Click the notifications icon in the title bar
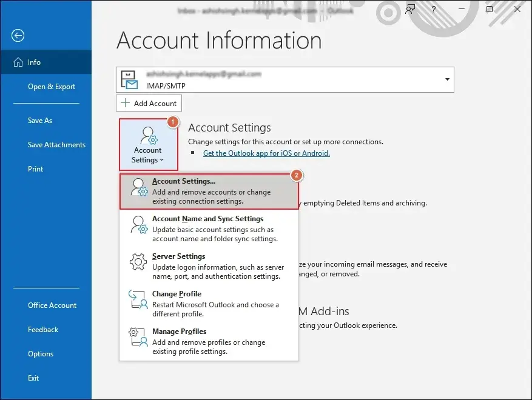 coord(410,10)
